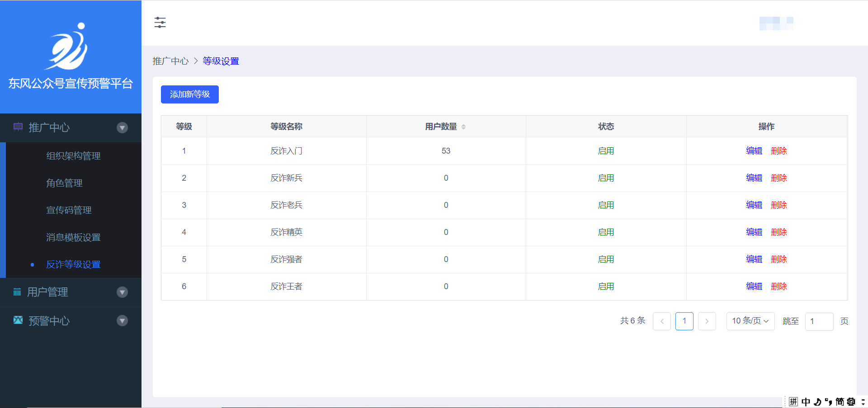
Task: Go to the next page arrow
Action: coord(707,321)
